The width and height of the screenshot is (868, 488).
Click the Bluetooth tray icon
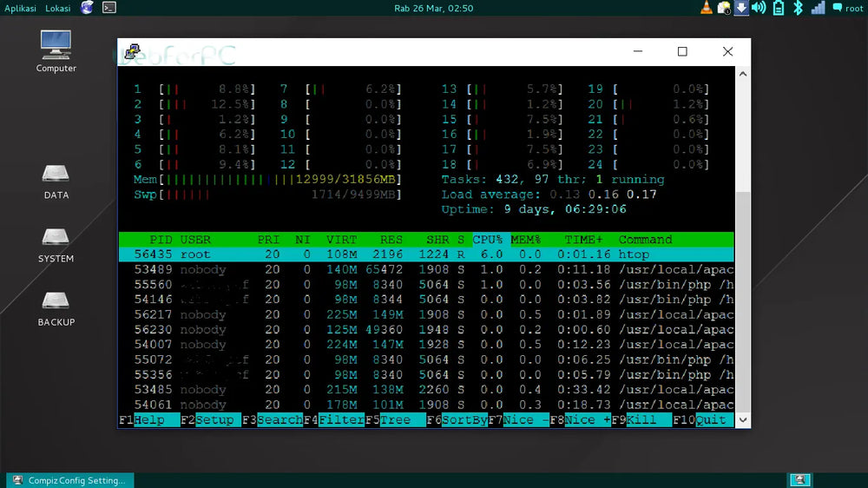tap(798, 8)
